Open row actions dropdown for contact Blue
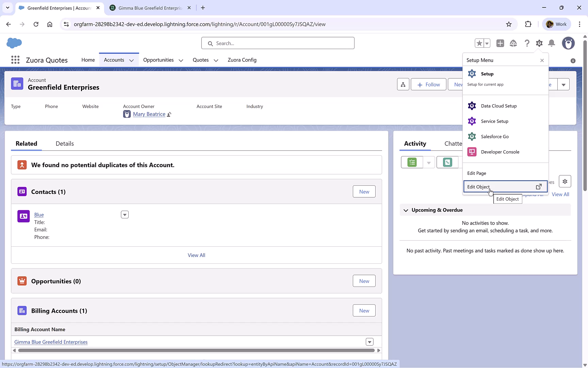This screenshot has width=588, height=368. [125, 214]
